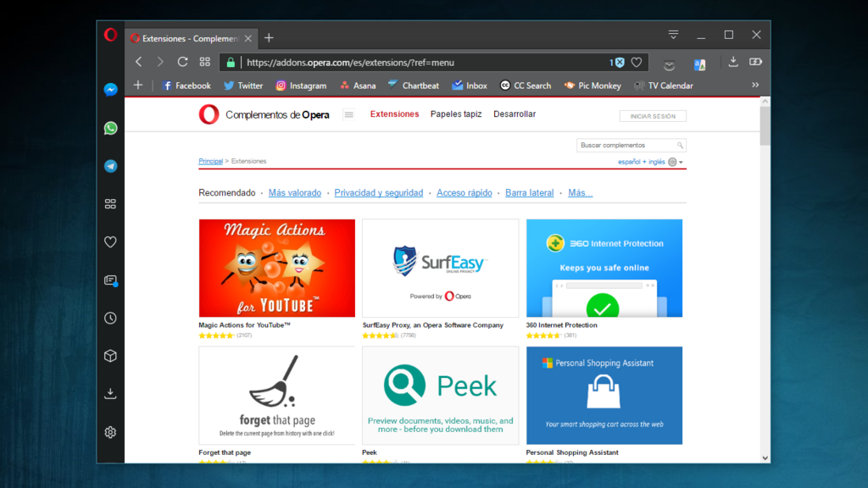
Task: Open the battery saver icon in the toolbar
Action: (754, 61)
